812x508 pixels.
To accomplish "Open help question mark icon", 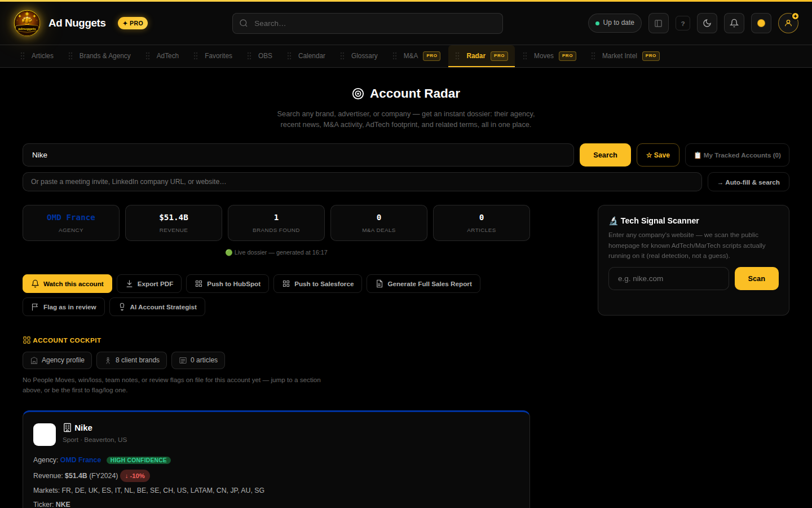I will [683, 23].
